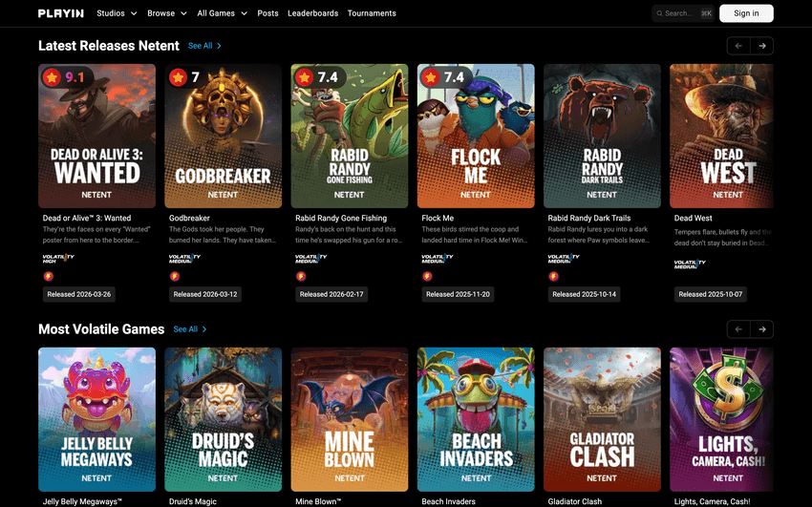Open the Beach Invaders game thumbnail

pyautogui.click(x=476, y=419)
